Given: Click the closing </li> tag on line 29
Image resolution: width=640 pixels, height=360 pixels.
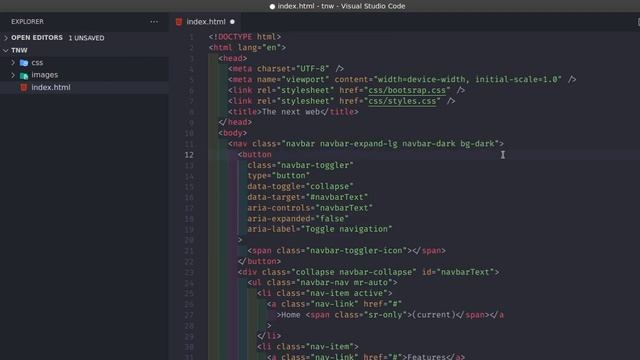Looking at the screenshot, I should click(x=269, y=336).
